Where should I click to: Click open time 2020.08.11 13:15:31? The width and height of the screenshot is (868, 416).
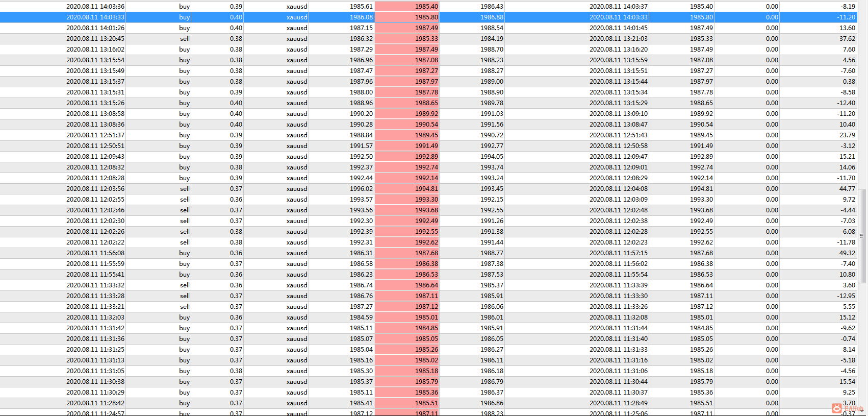tap(95, 92)
